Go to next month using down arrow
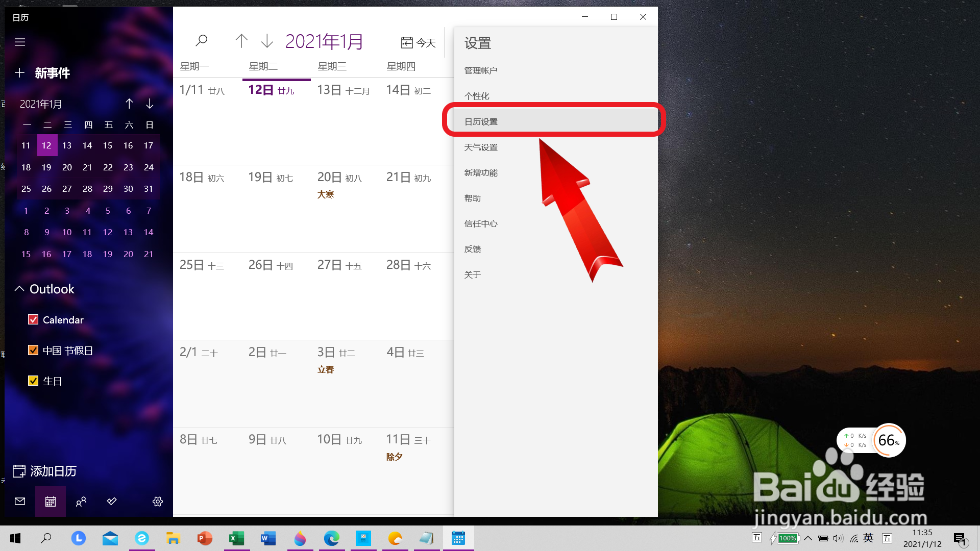The image size is (980, 551). click(x=267, y=41)
